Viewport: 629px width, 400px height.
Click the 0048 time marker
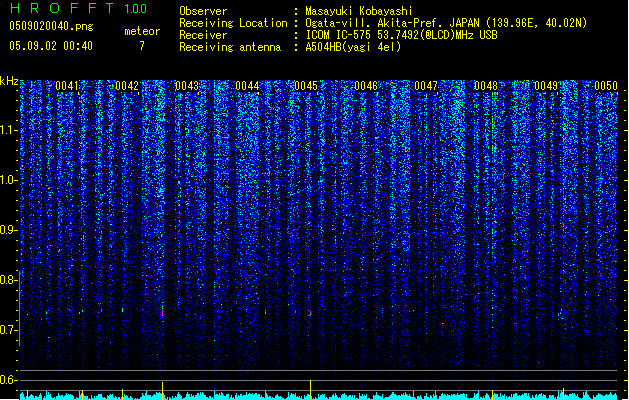(x=486, y=86)
